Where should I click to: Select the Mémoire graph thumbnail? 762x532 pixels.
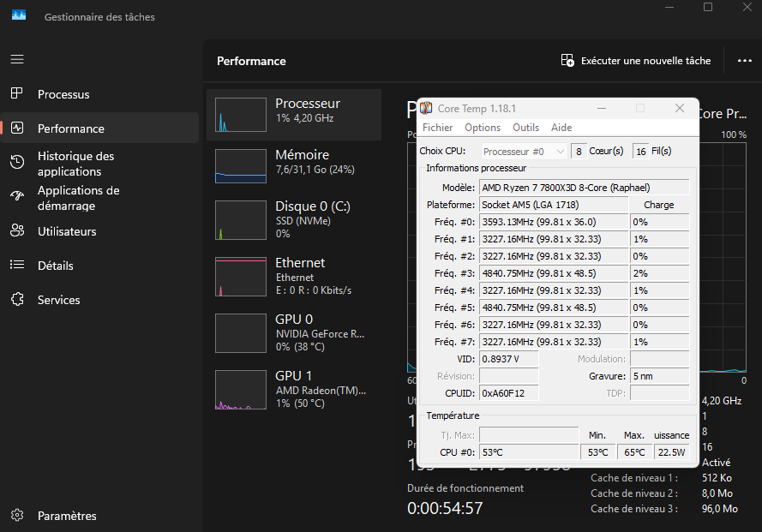tap(241, 166)
